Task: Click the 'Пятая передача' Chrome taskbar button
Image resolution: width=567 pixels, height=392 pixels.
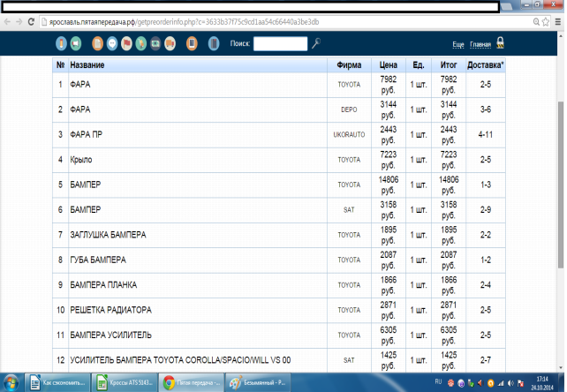Action: pyautogui.click(x=191, y=382)
